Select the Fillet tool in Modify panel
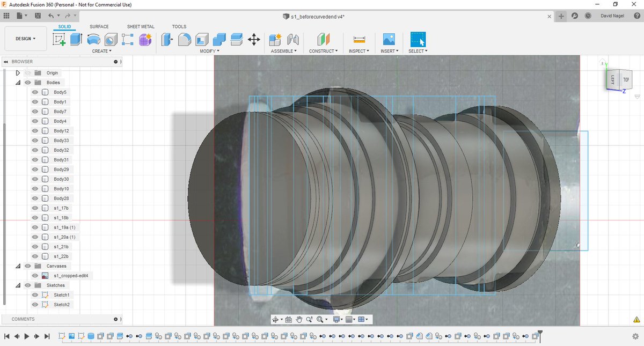Viewport: 644px width, 346px height. pos(184,40)
